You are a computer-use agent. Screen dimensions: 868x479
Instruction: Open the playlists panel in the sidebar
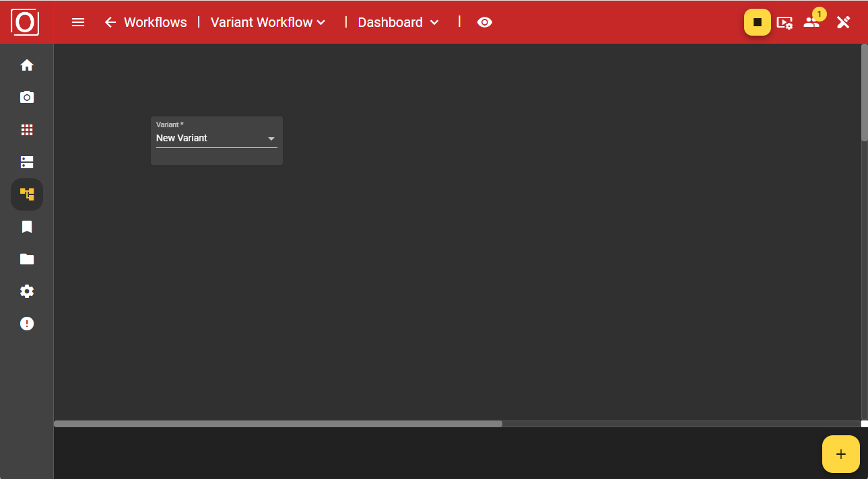27,161
